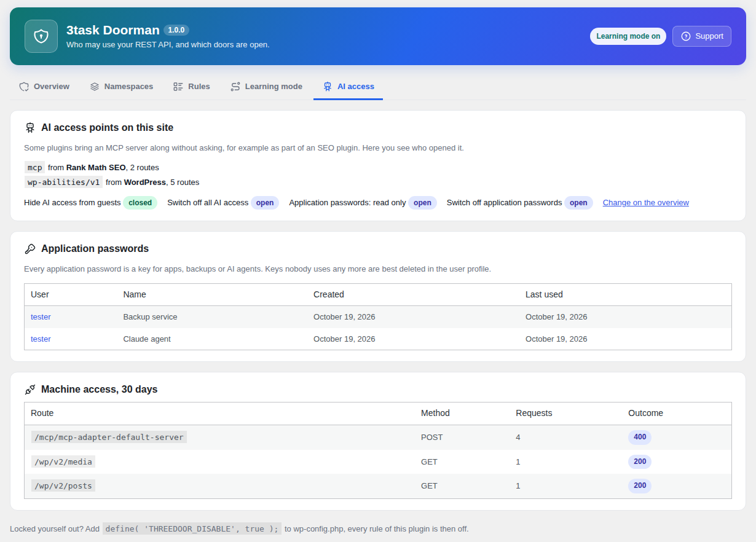Click the Overview tab shield icon
This screenshot has width=756, height=542.
point(24,87)
